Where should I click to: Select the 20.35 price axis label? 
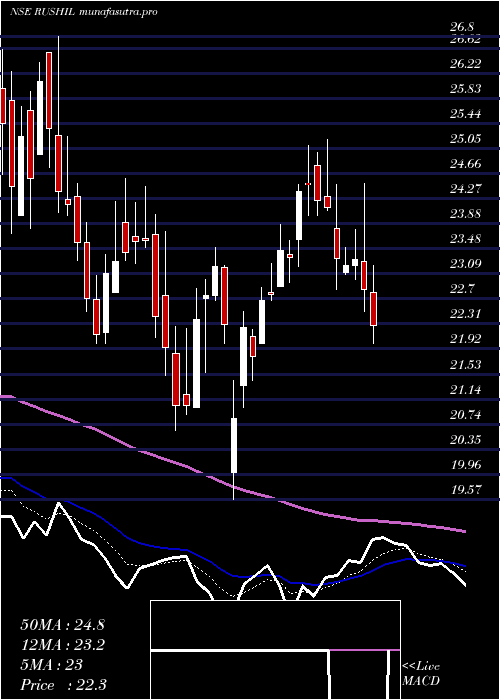pos(466,440)
